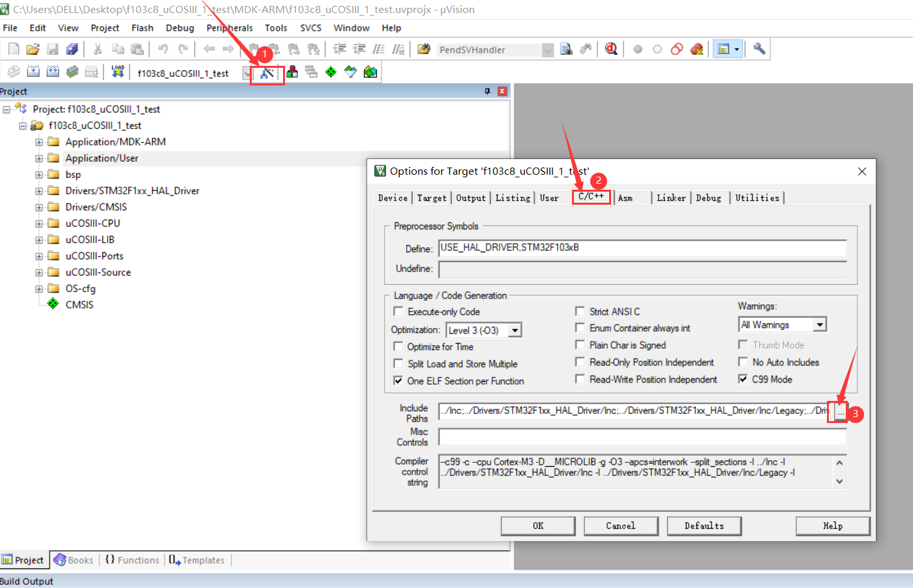Expand the bsp folder node
The width and height of the screenshot is (913, 588).
[39, 175]
